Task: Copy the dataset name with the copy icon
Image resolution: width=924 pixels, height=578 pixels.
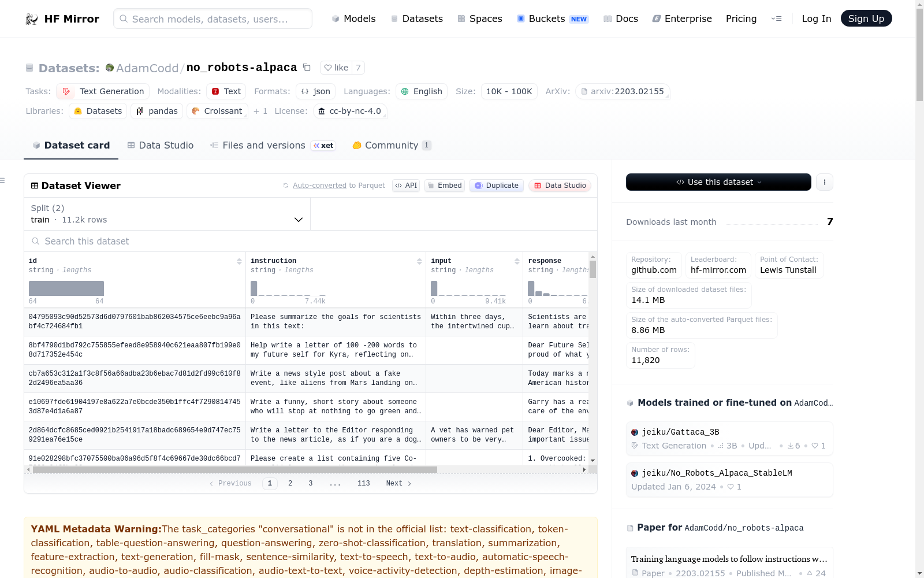Action: [x=307, y=68]
